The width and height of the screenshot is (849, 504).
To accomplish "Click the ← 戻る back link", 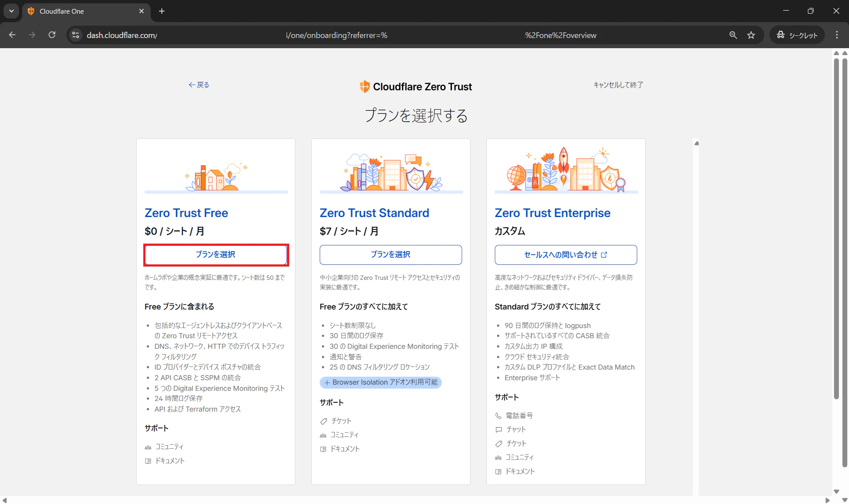I will 199,85.
